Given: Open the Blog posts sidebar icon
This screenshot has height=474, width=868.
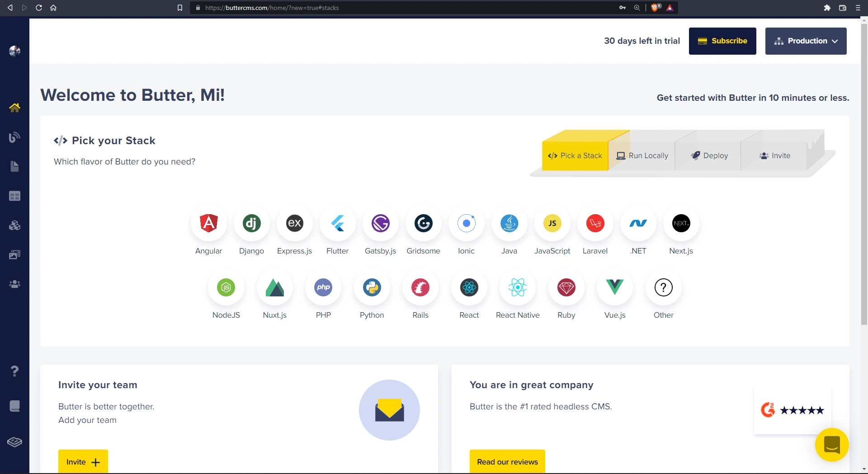Looking at the screenshot, I should point(14,137).
